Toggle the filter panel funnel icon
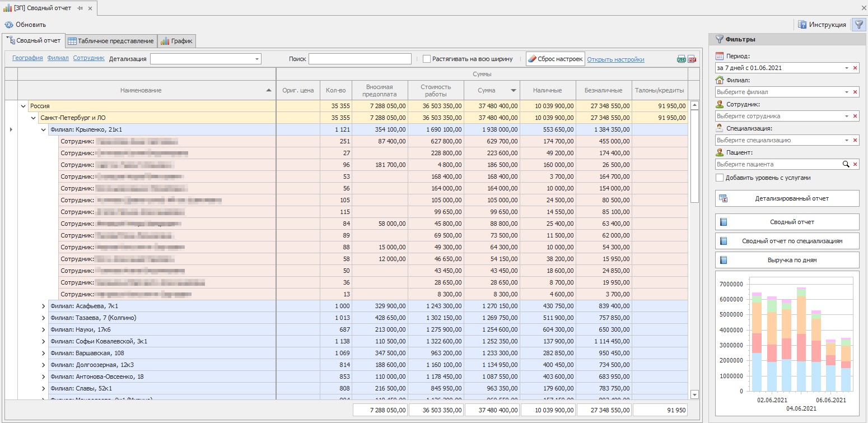This screenshot has height=423, width=868. click(x=858, y=25)
